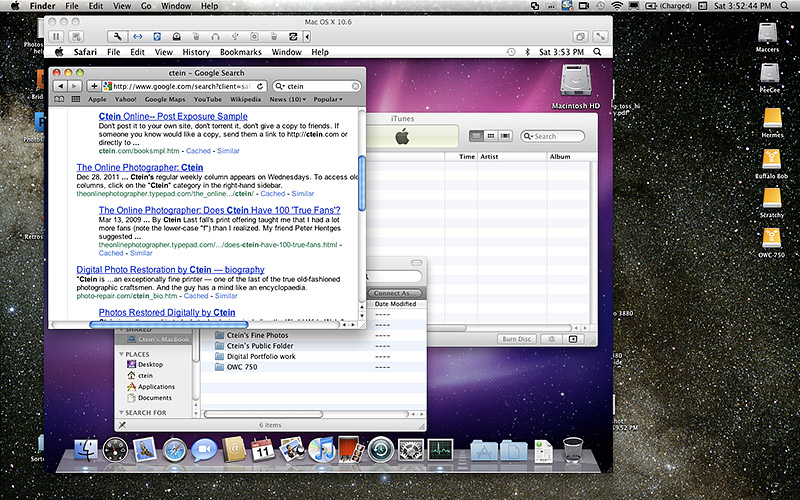Switch iTunes to Cover Flow view
This screenshot has width=800, height=500.
[506, 136]
